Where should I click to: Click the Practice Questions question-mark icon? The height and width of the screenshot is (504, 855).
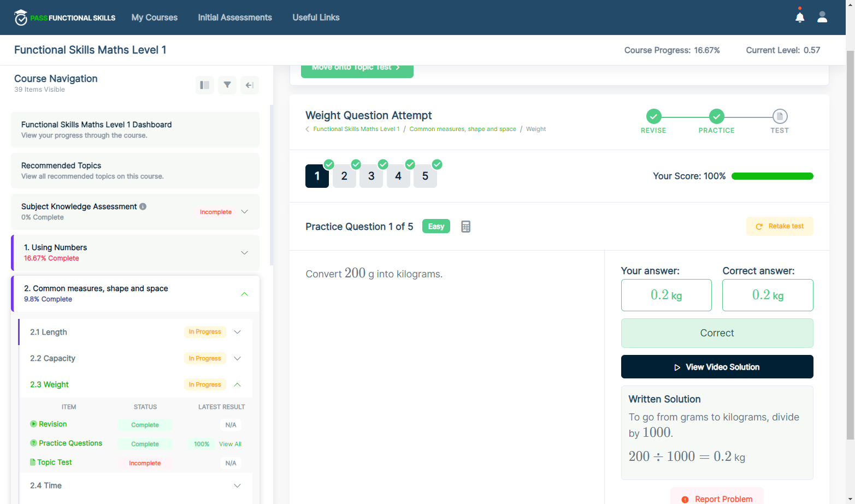[33, 443]
